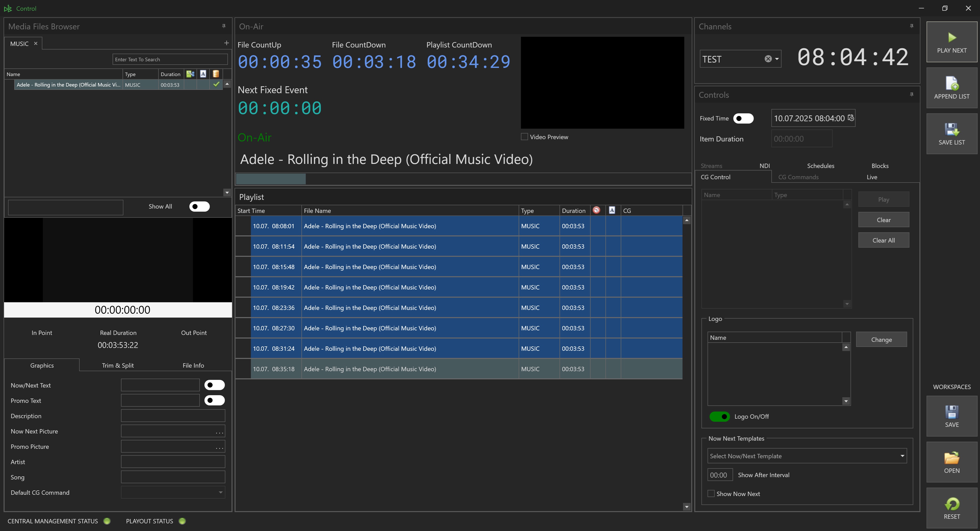Turn off the Logo On/Off switch
980x531 pixels.
click(719, 416)
